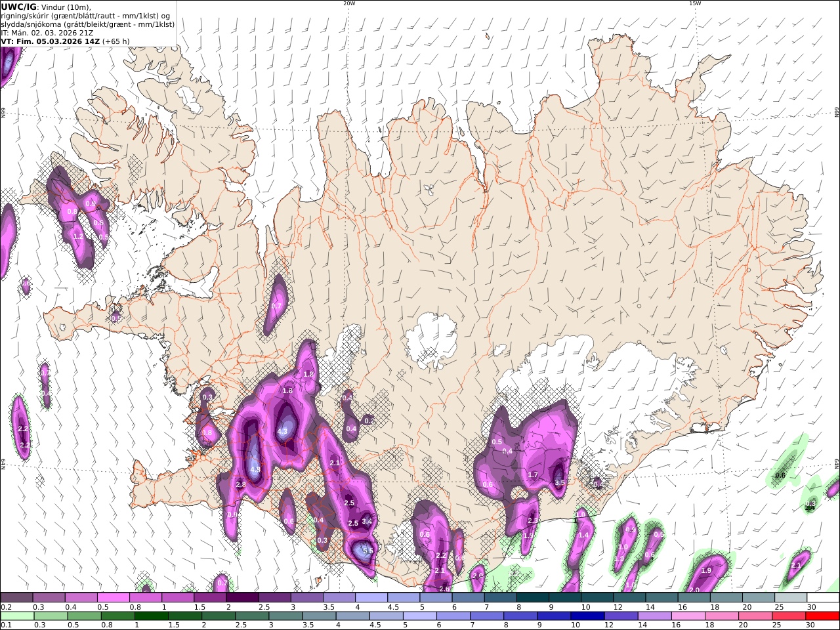Screen dimensions: 840x630
Task: Click the palest green rain swatch at 0.1
Action: pos(18,616)
